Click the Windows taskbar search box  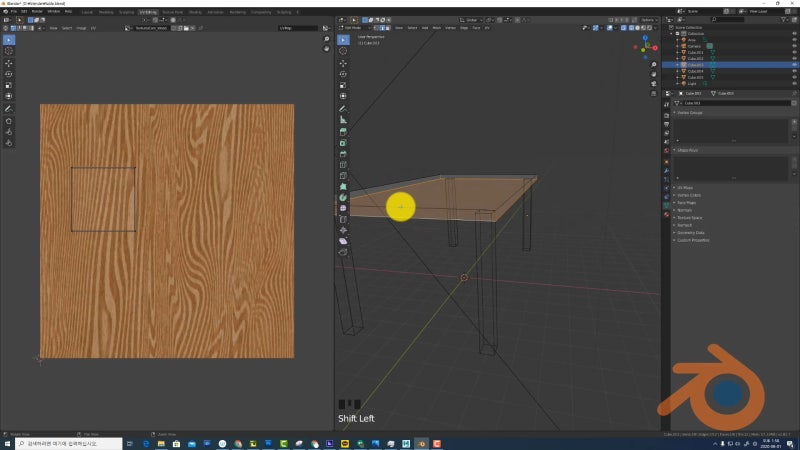69,444
